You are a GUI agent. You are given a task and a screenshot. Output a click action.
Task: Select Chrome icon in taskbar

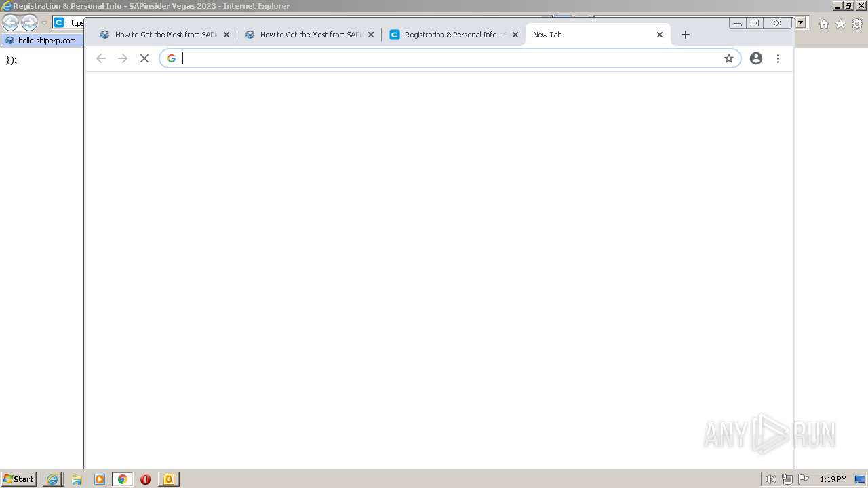point(123,479)
